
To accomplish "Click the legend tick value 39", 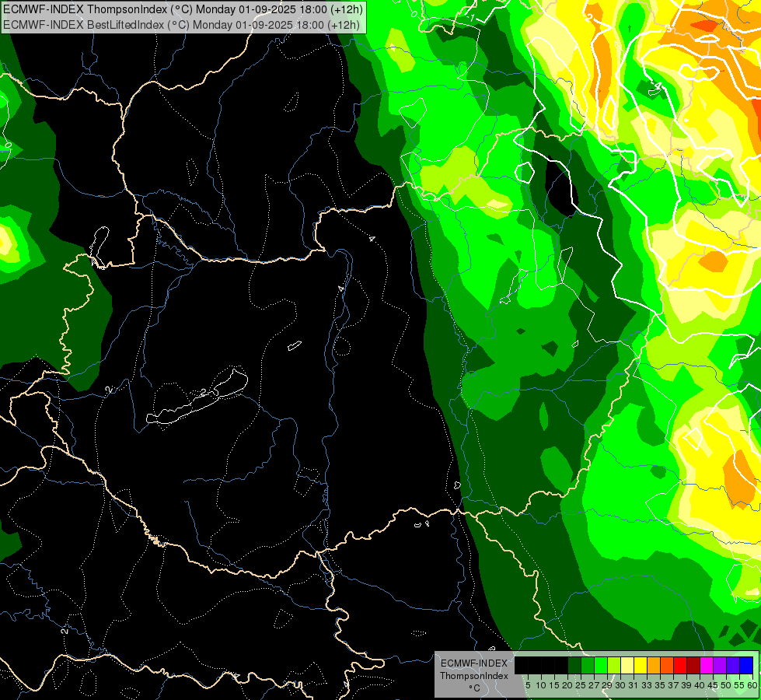I will (x=686, y=685).
